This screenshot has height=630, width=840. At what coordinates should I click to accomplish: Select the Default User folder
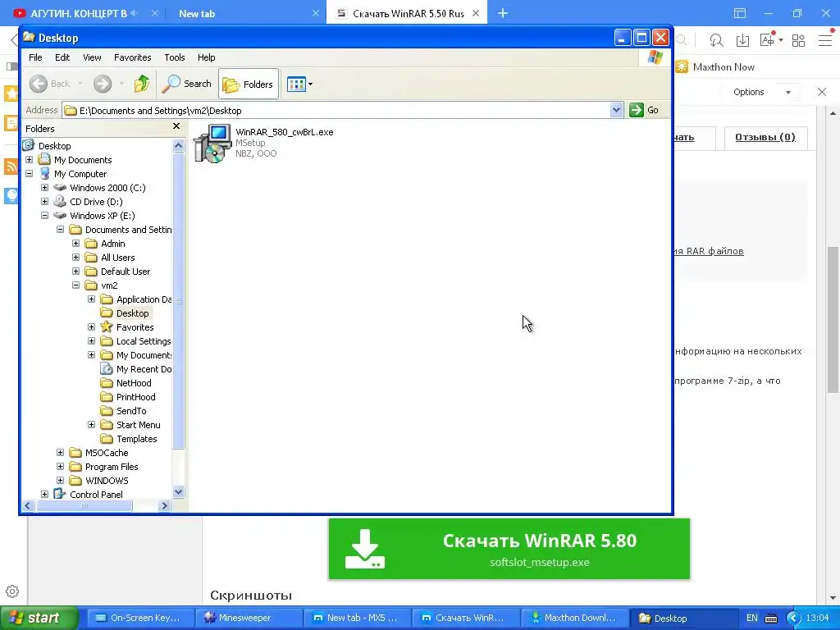[x=126, y=271]
